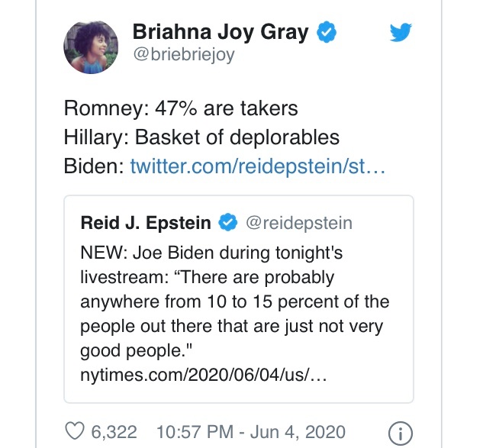The width and height of the screenshot is (483, 448).
Task: Follow the twitter.com/reidepstein link
Action: [258, 166]
